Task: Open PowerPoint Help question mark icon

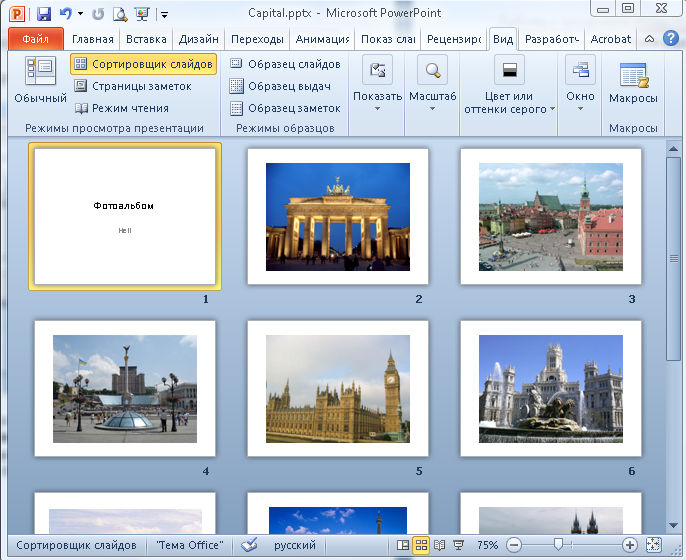Action: tap(671, 38)
